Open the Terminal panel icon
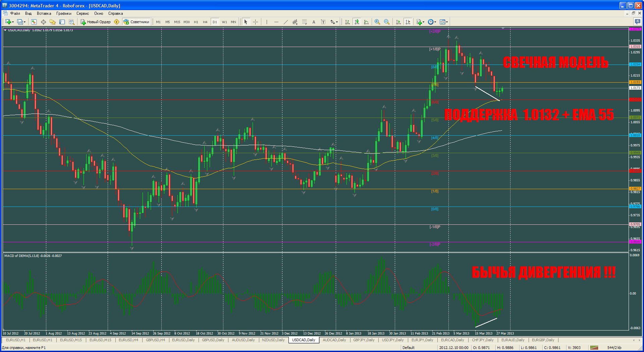This screenshot has height=352, width=644. point(62,22)
